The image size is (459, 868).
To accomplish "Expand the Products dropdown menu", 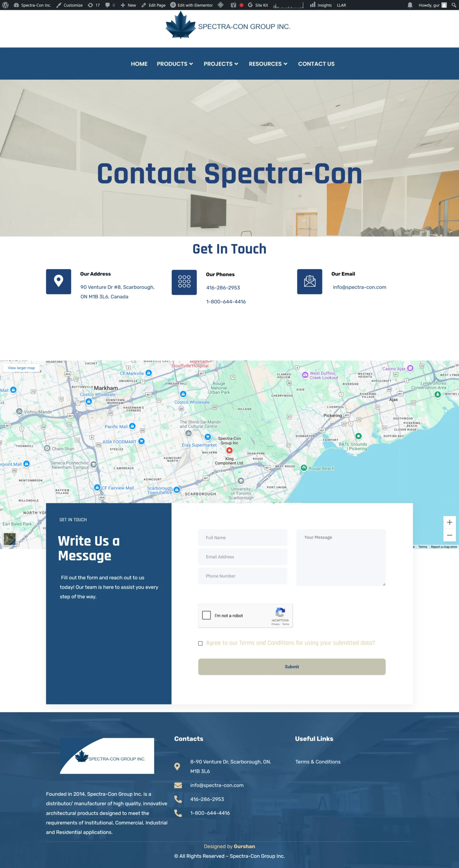I will pyautogui.click(x=175, y=64).
